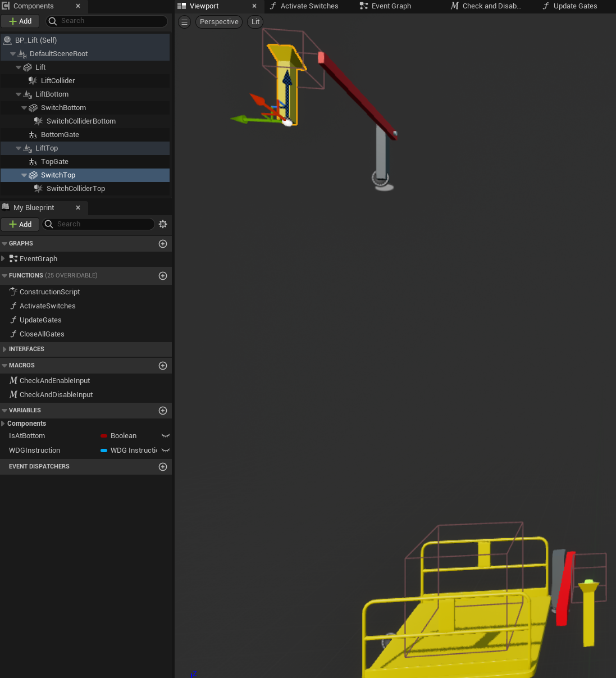Add a new variable with plus icon
The height and width of the screenshot is (678, 616).
[x=163, y=411]
